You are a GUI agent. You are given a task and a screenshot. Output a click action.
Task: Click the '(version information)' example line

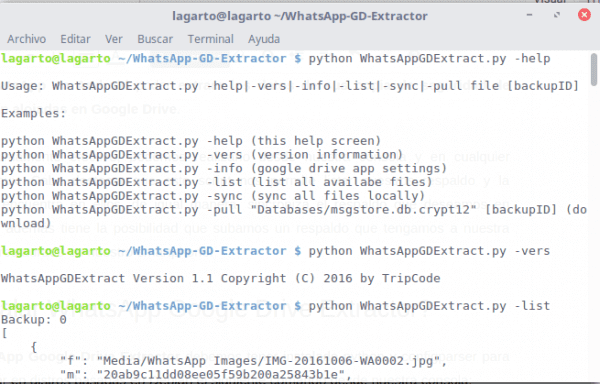(x=202, y=155)
